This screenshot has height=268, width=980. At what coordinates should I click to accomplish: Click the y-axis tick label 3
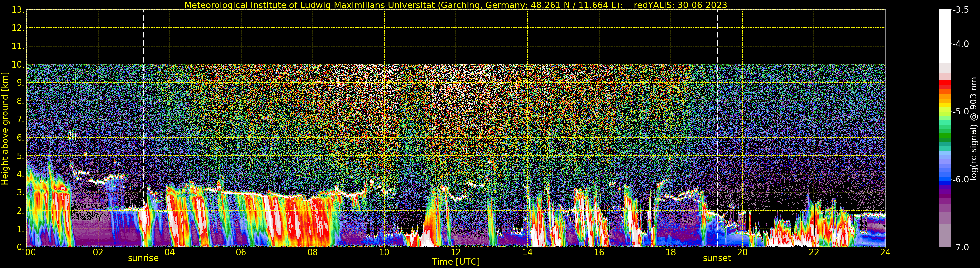click(20, 192)
